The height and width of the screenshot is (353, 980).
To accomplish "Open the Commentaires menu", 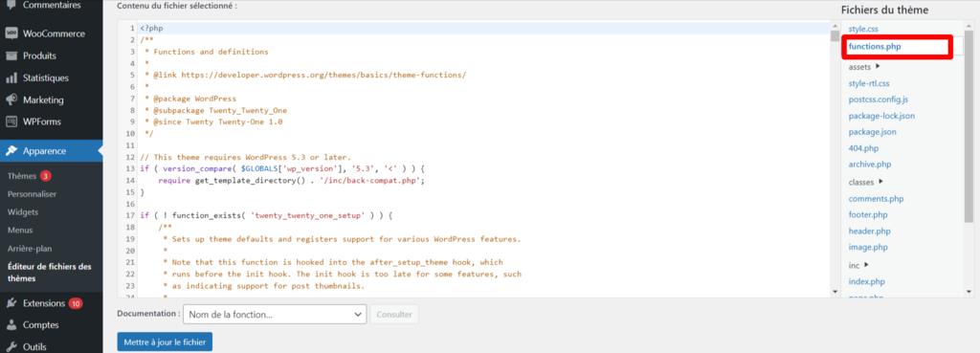I will (52, 5).
